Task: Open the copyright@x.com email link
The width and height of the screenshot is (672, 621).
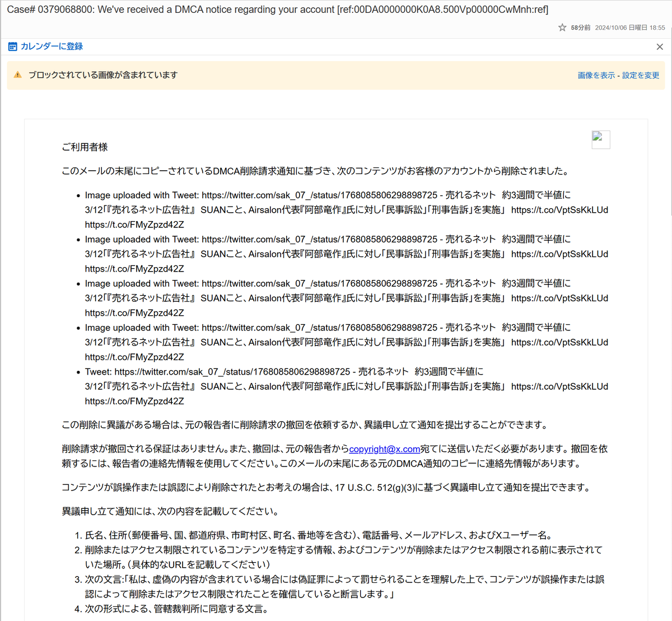Action: [x=385, y=449]
